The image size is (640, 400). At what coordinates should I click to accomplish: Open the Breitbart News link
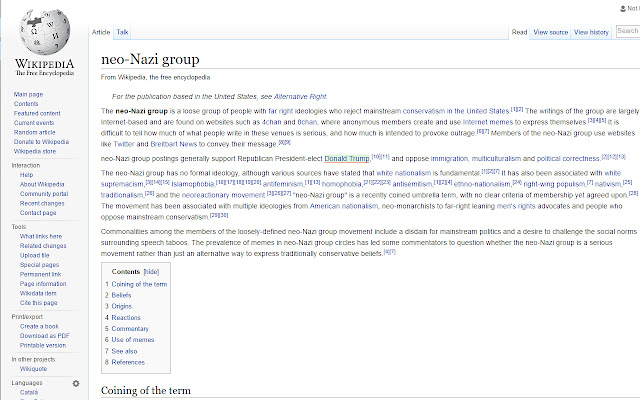point(173,144)
